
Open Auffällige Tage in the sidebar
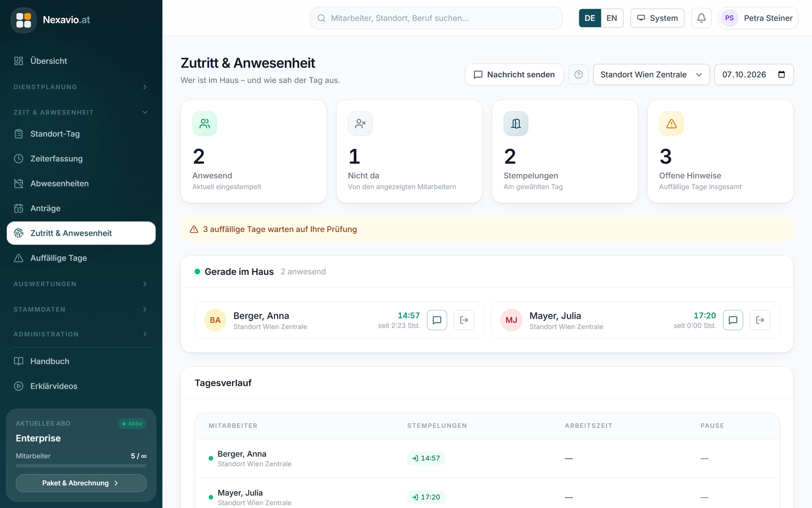tap(81, 258)
